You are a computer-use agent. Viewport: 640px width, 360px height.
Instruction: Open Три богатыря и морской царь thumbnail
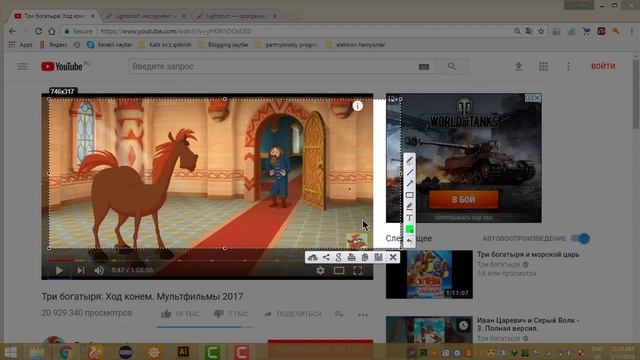tap(429, 274)
